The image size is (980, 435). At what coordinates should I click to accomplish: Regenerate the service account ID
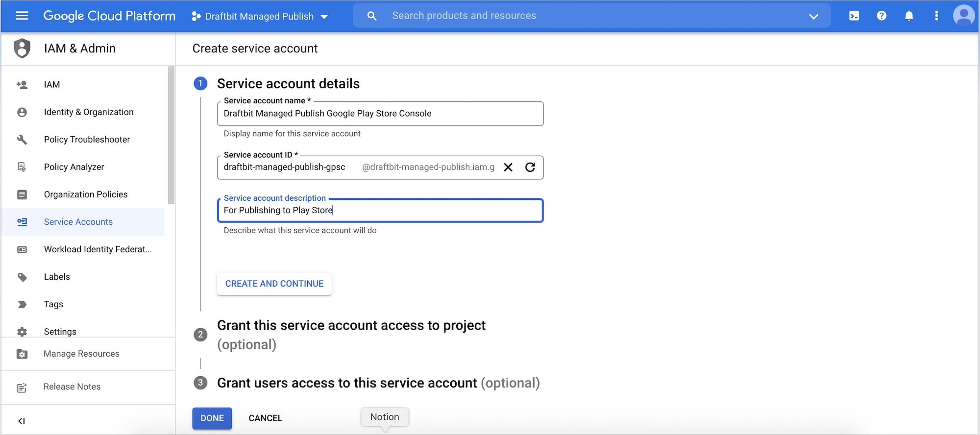(530, 167)
